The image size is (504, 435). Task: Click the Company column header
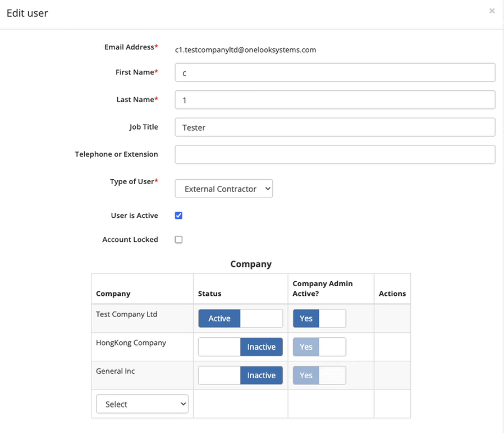point(113,294)
